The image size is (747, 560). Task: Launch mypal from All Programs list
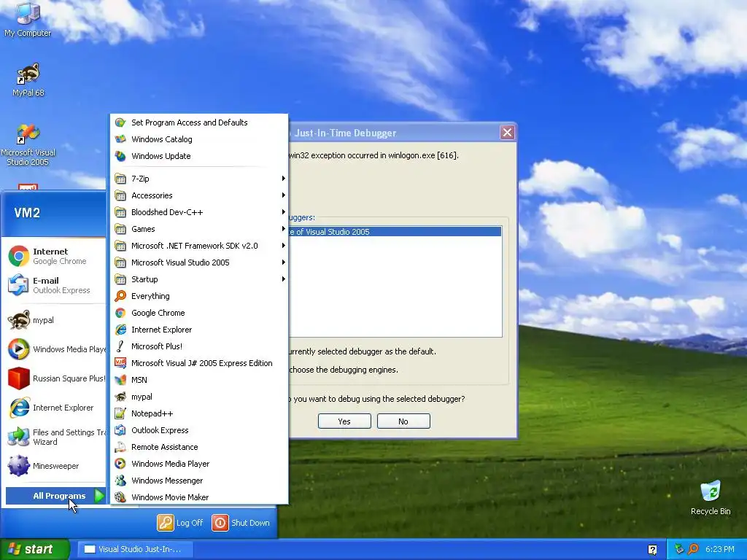click(199, 396)
